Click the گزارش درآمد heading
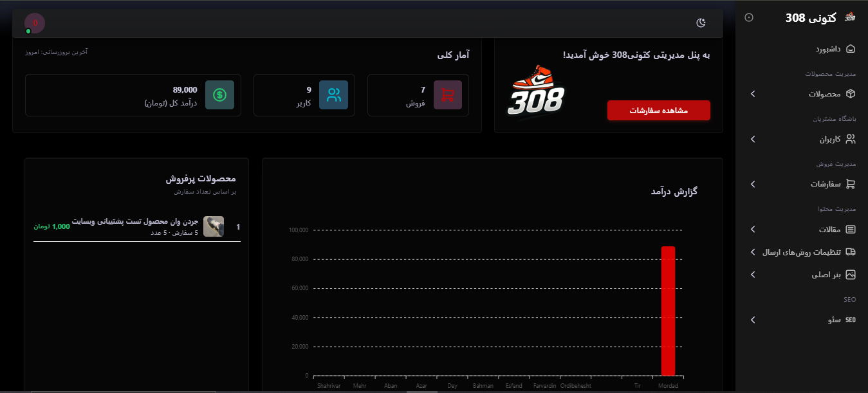868x393 pixels. (x=674, y=191)
